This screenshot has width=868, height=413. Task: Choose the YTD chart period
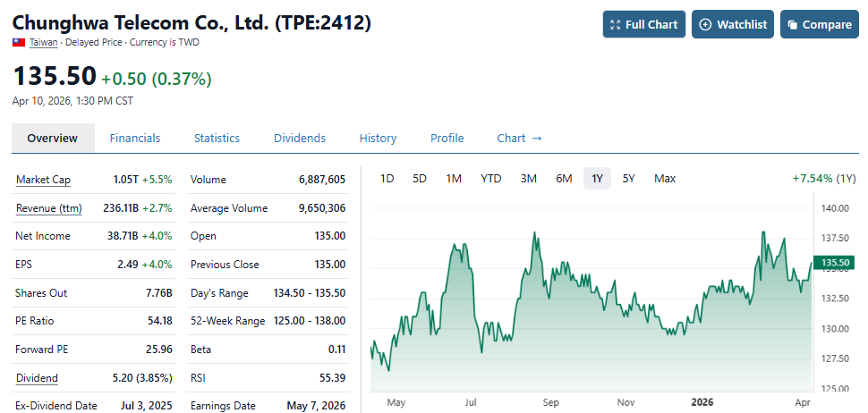[491, 179]
